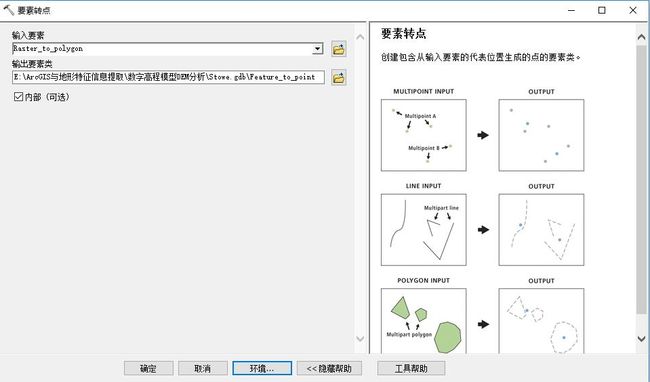Open the 环境... settings button

click(x=262, y=368)
